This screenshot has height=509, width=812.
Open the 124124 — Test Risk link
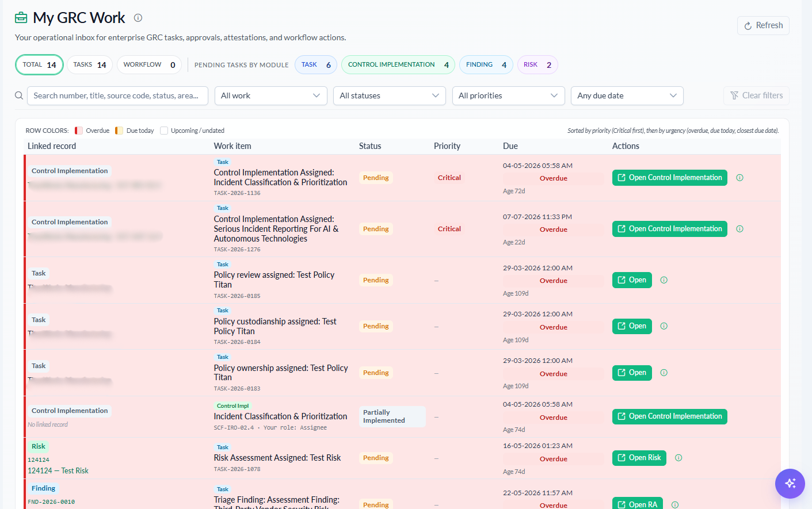[x=58, y=470]
